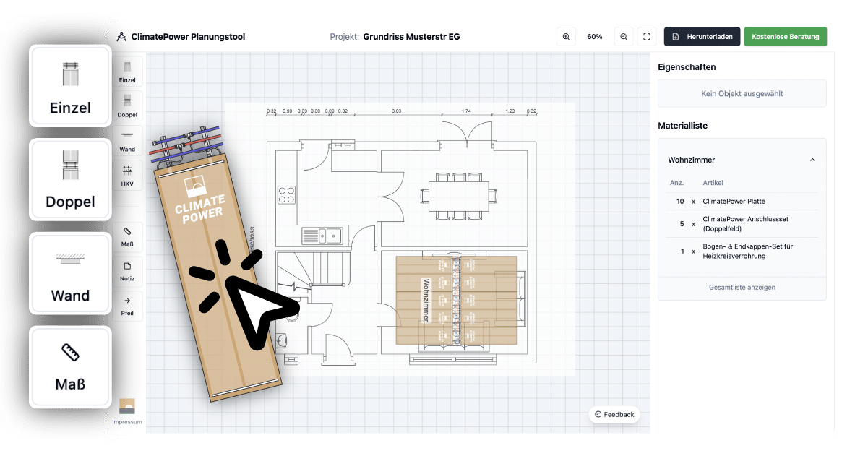
Task: Choose the Wand tool in sidebar
Action: (127, 140)
